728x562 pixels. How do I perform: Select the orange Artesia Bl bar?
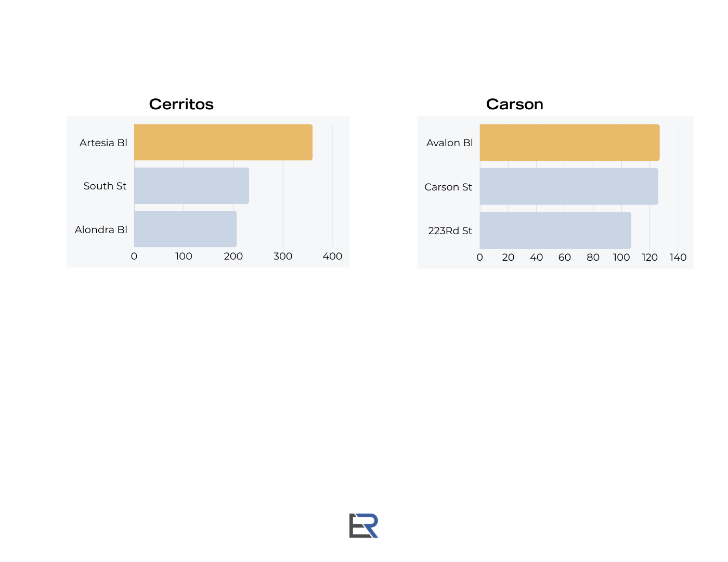[223, 142]
